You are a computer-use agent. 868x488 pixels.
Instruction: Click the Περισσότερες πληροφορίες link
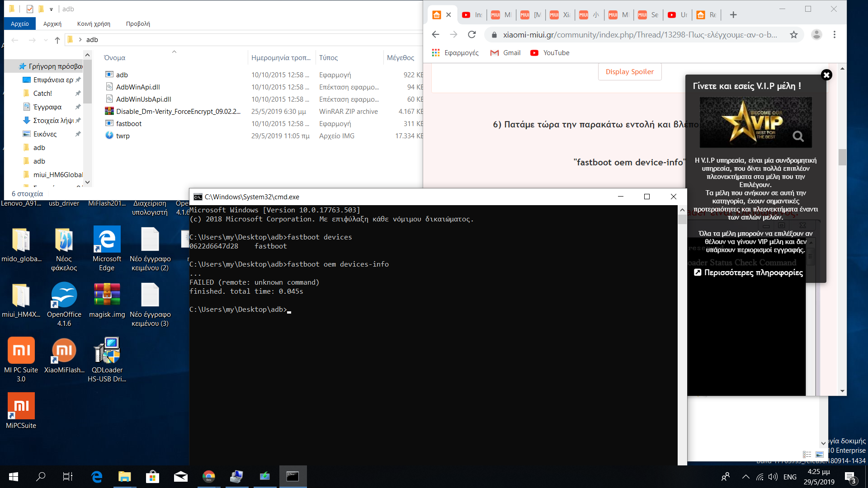point(753,272)
